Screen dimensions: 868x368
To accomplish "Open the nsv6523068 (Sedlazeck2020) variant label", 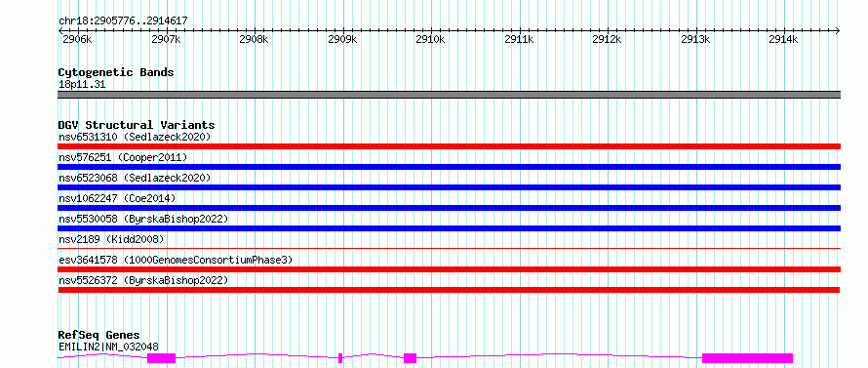I will point(135,178).
